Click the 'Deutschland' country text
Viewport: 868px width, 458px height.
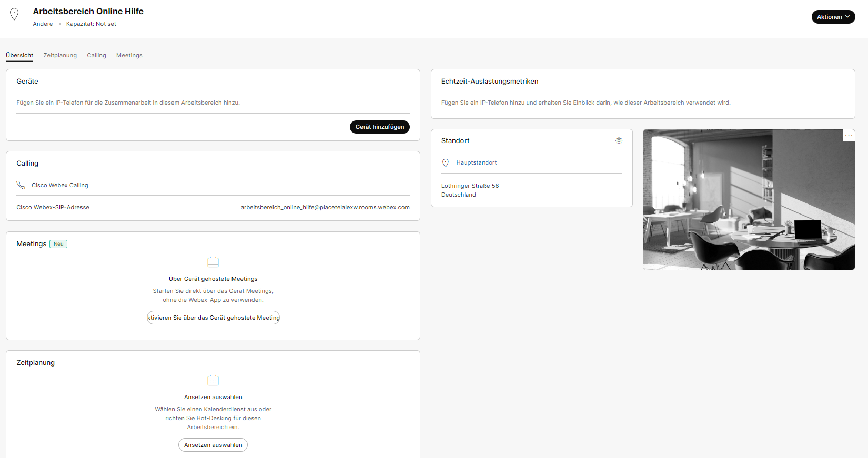[459, 195]
